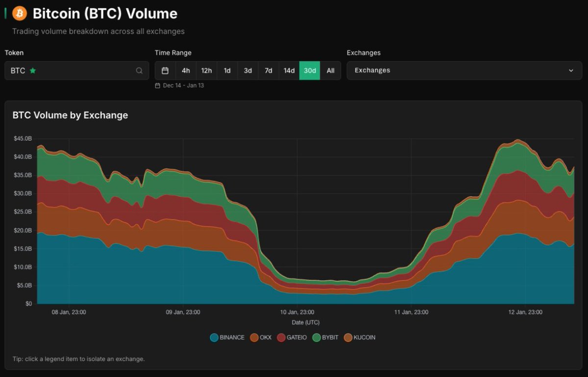Show All time range
The width and height of the screenshot is (588, 377).
pos(330,71)
